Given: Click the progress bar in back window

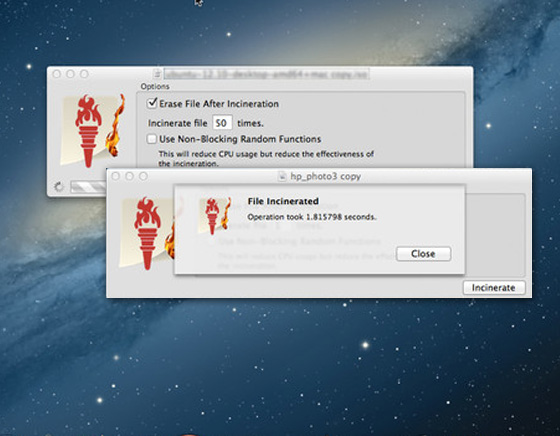Looking at the screenshot, I should click(x=89, y=186).
